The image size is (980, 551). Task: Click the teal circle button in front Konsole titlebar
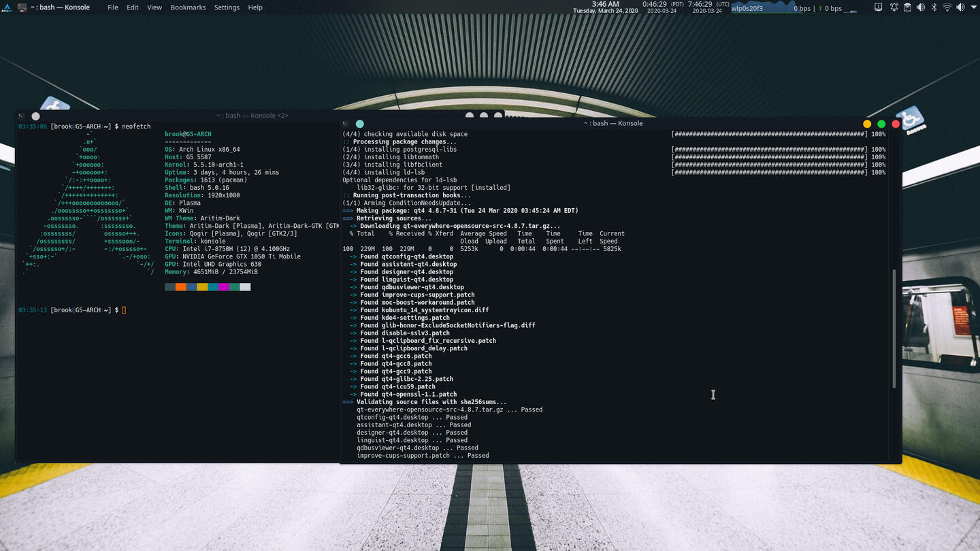[x=360, y=124]
